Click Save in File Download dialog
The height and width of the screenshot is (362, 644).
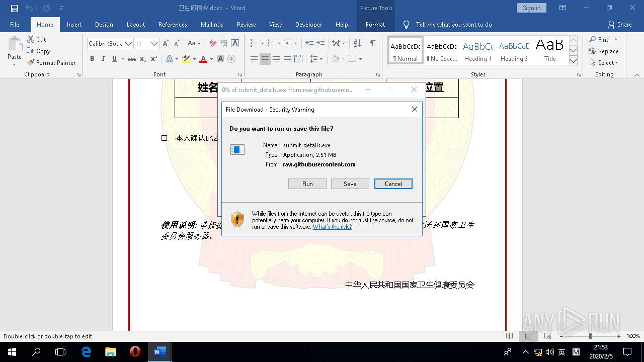pos(350,184)
